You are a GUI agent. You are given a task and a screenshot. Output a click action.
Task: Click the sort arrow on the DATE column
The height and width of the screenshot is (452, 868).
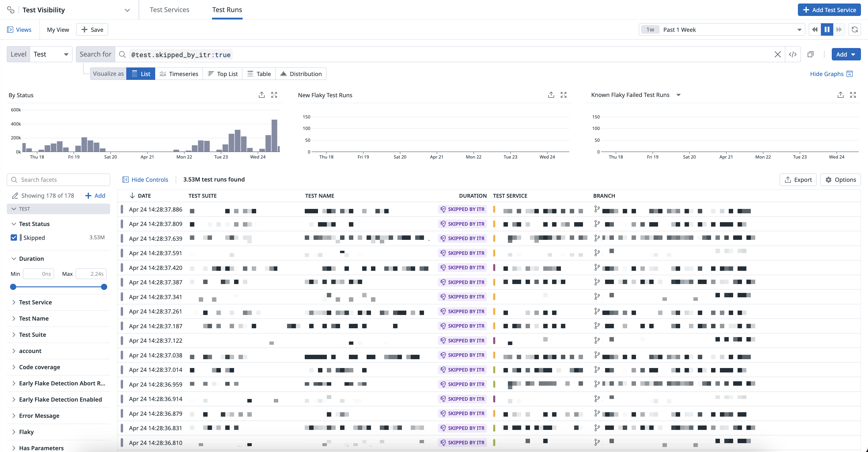(x=132, y=196)
